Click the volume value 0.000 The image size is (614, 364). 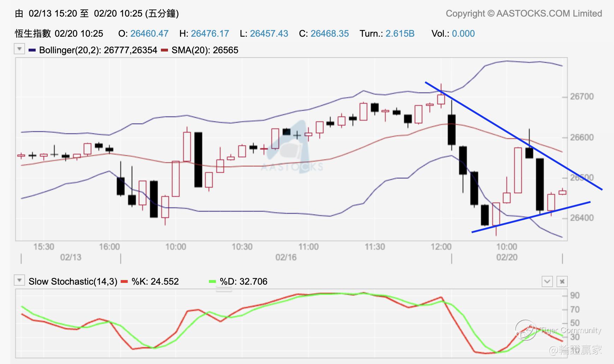[x=463, y=34]
